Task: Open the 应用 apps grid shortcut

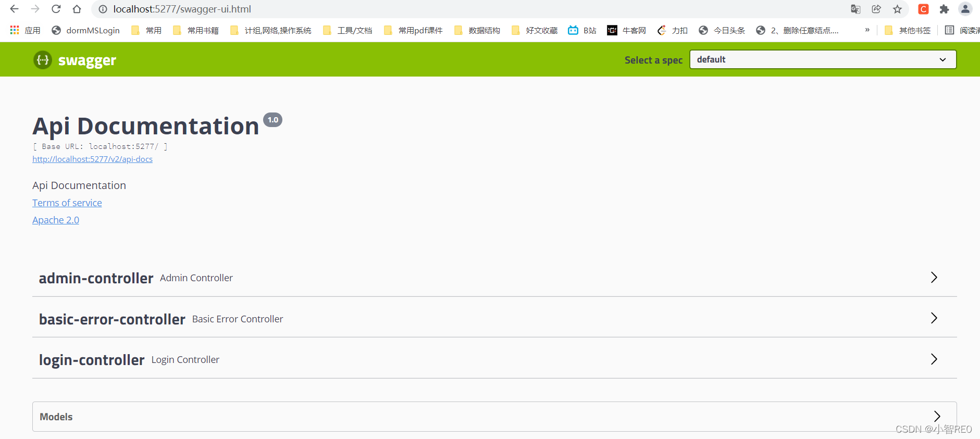Action: [25, 30]
